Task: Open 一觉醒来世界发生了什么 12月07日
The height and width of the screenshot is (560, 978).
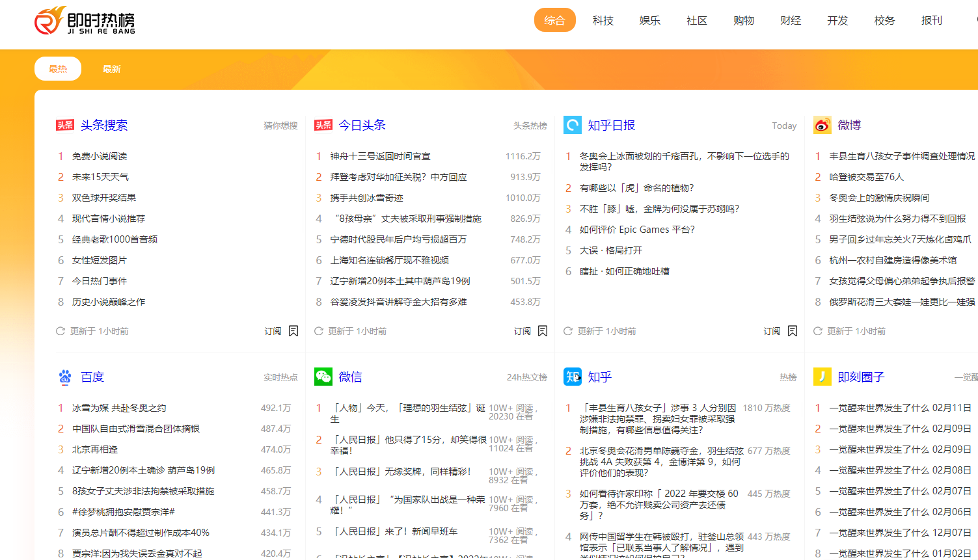Action: click(900, 533)
